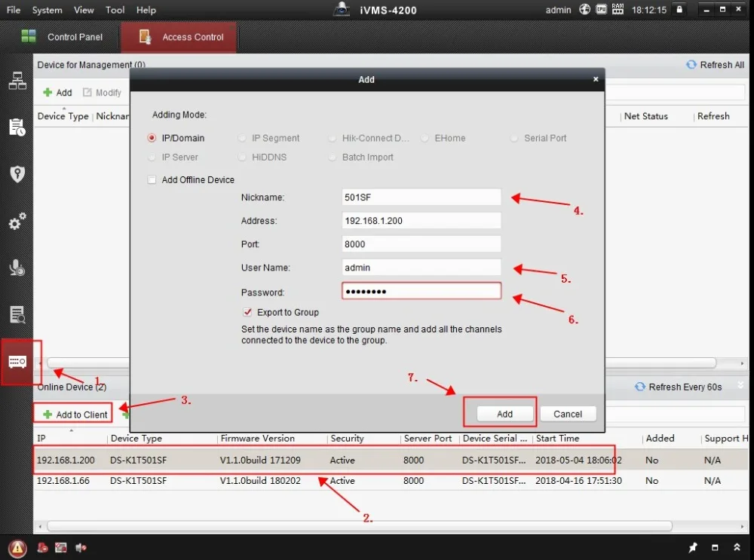Click the iVMS-4200 camera logo
The image size is (754, 560).
[x=342, y=9]
